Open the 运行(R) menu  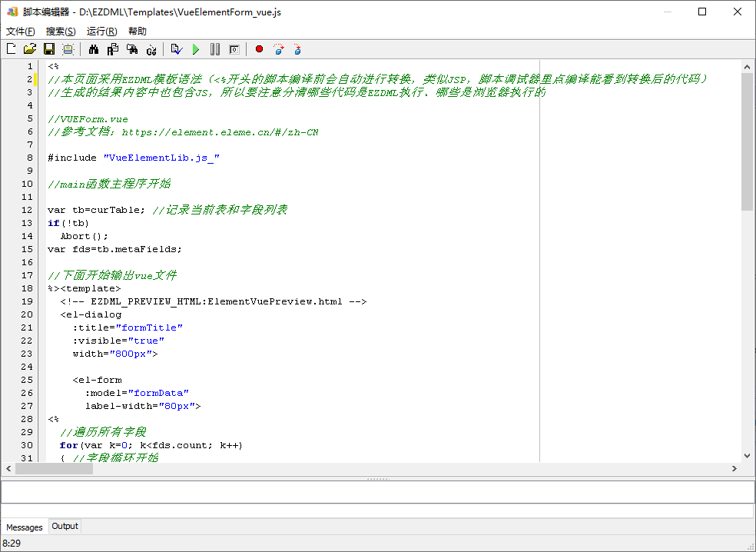tap(100, 31)
